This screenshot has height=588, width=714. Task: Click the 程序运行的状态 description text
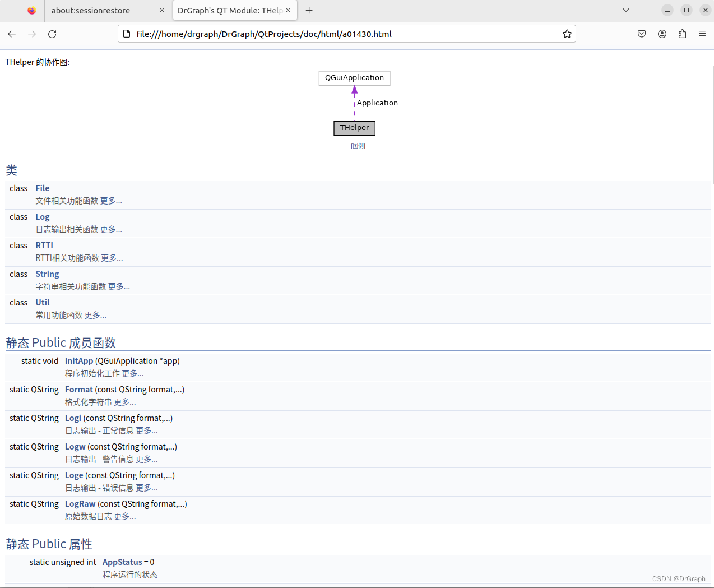coord(130,575)
